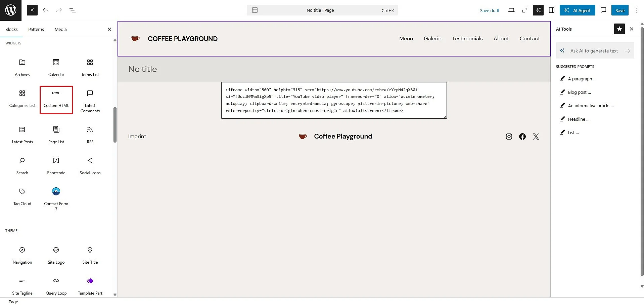Viewport: 644px width, 305px height.
Task: Choose the Blog post suggested prompt
Action: pos(579,92)
